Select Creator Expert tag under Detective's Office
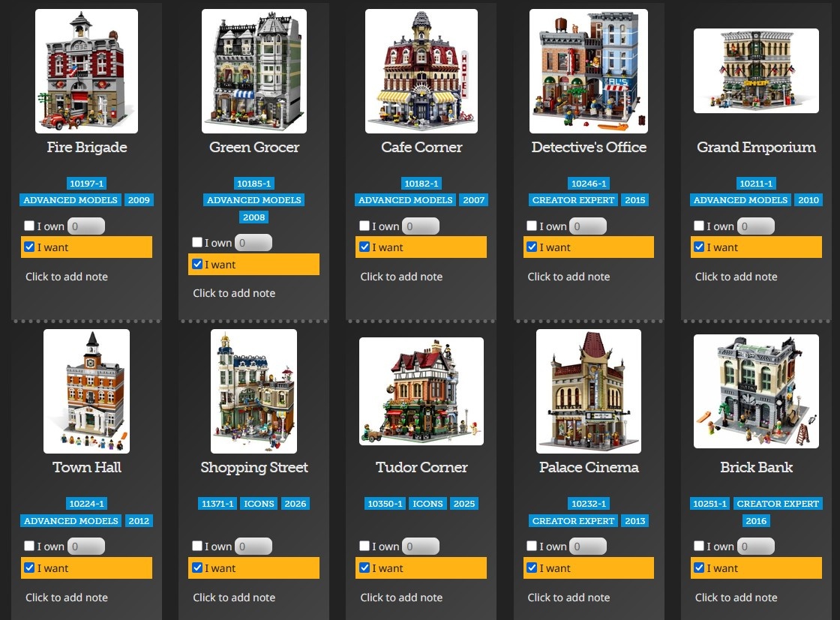The height and width of the screenshot is (620, 840). coord(573,200)
